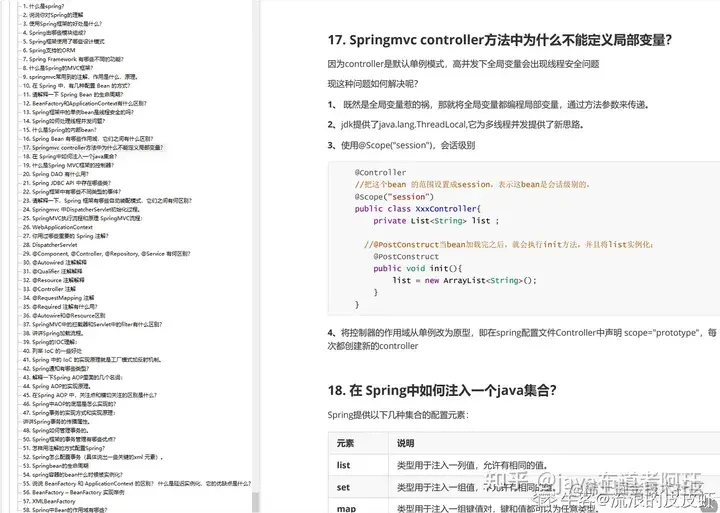
Task: Select item 51 on annotation-based Spring configuration
Action: click(x=64, y=448)
